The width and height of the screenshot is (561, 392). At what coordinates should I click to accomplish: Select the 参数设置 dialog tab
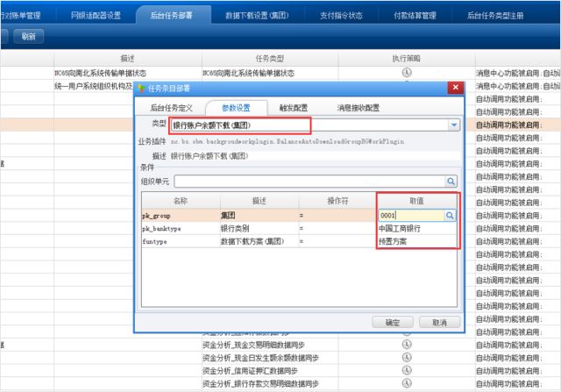[x=236, y=108]
